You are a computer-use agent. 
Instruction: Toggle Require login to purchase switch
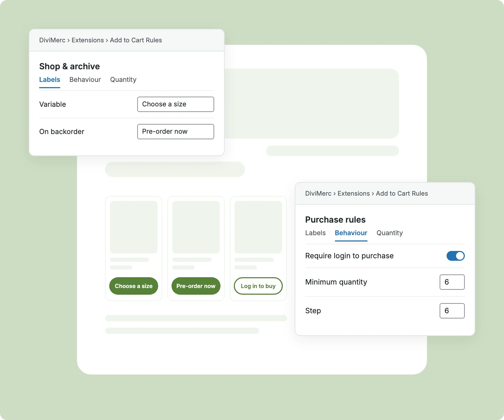[x=455, y=256]
